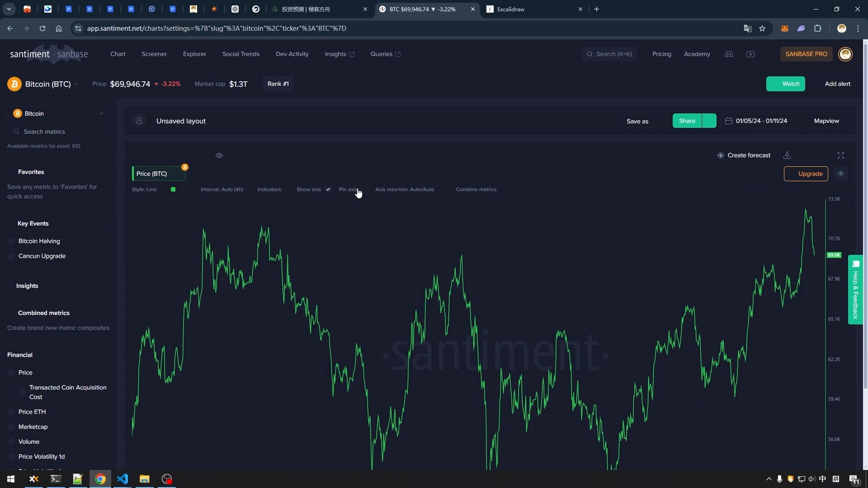Toggle the eye visibility icon above the chart

[219, 155]
